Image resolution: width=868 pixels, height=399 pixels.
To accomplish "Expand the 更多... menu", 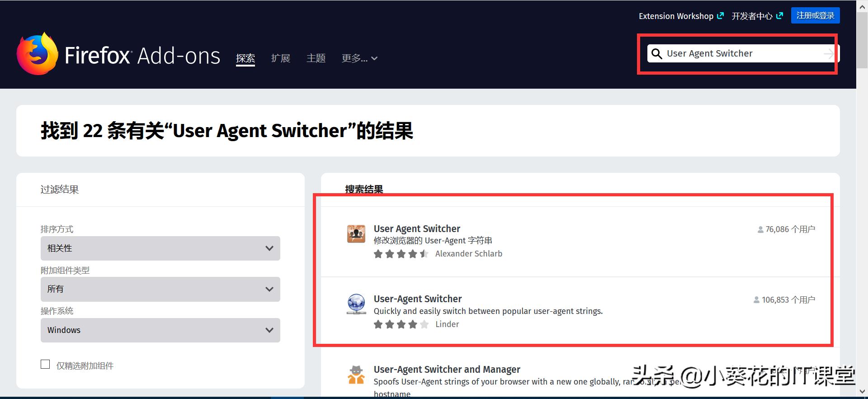I will [359, 58].
